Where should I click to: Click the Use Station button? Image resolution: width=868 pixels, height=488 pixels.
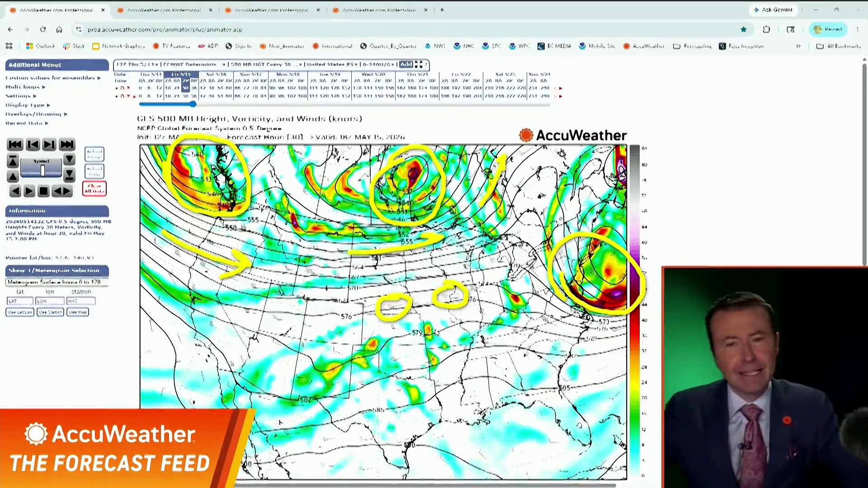(50, 312)
